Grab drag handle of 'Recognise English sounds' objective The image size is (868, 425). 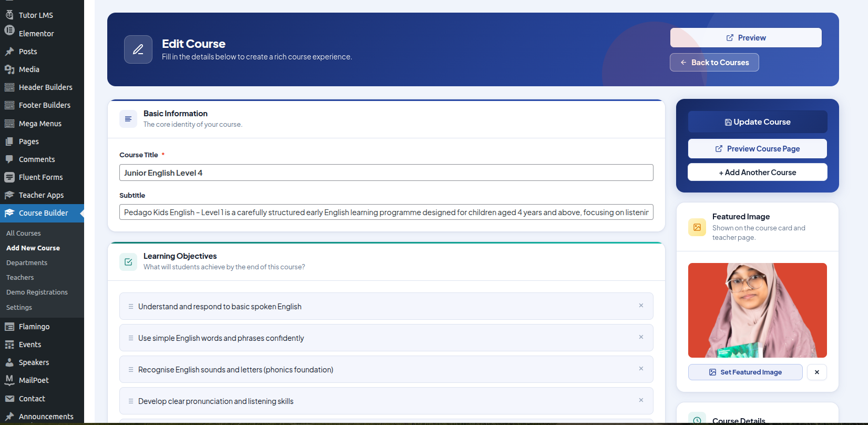(131, 369)
